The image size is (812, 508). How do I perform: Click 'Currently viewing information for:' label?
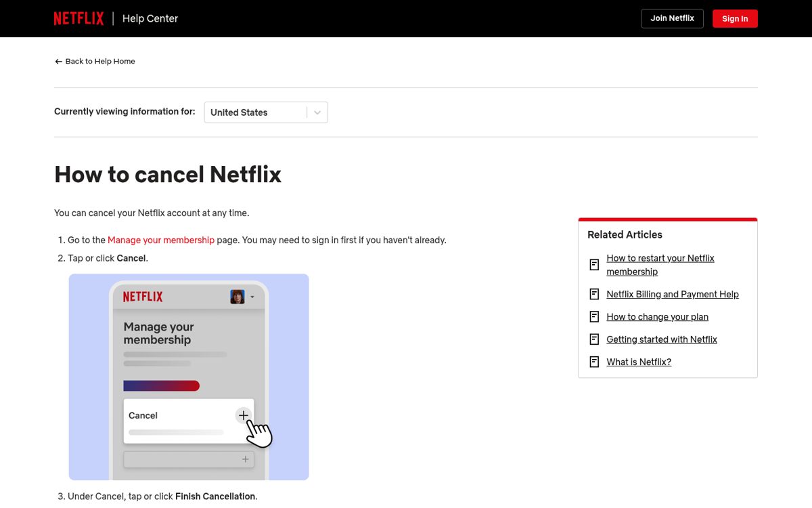pyautogui.click(x=125, y=111)
